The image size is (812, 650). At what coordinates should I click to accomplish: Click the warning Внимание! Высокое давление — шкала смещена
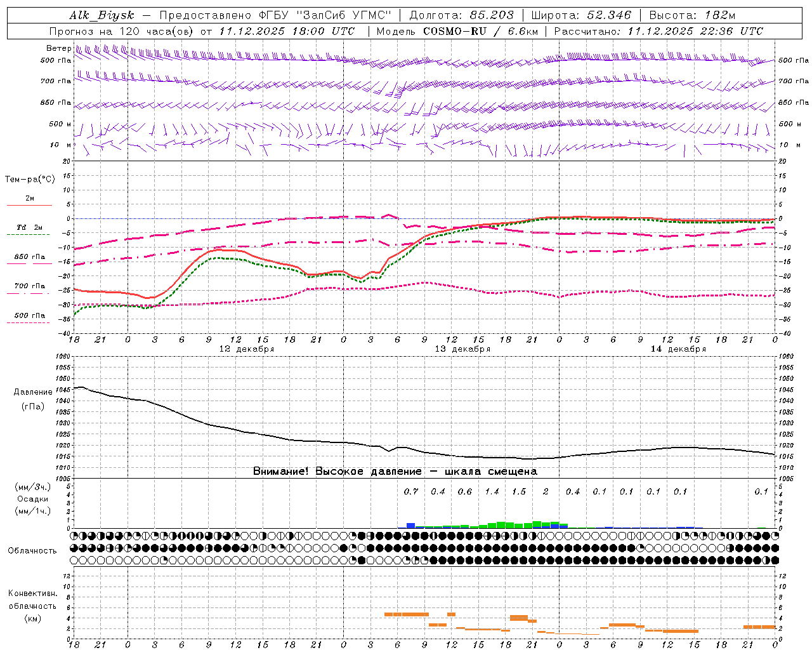pos(395,472)
